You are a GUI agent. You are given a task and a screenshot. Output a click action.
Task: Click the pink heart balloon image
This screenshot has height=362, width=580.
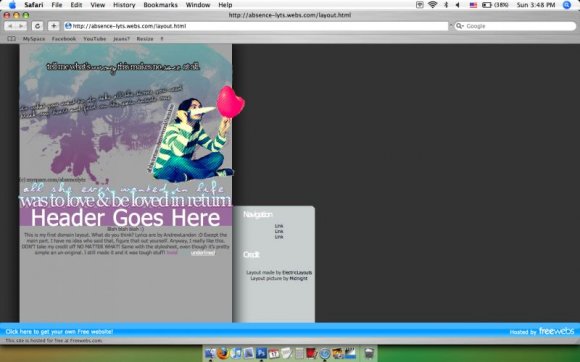(230, 102)
